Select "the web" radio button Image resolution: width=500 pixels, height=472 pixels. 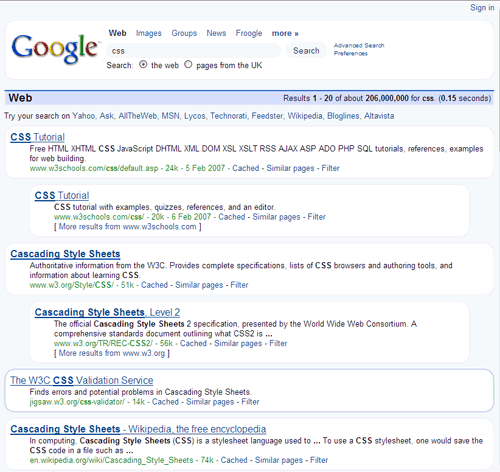pos(143,65)
